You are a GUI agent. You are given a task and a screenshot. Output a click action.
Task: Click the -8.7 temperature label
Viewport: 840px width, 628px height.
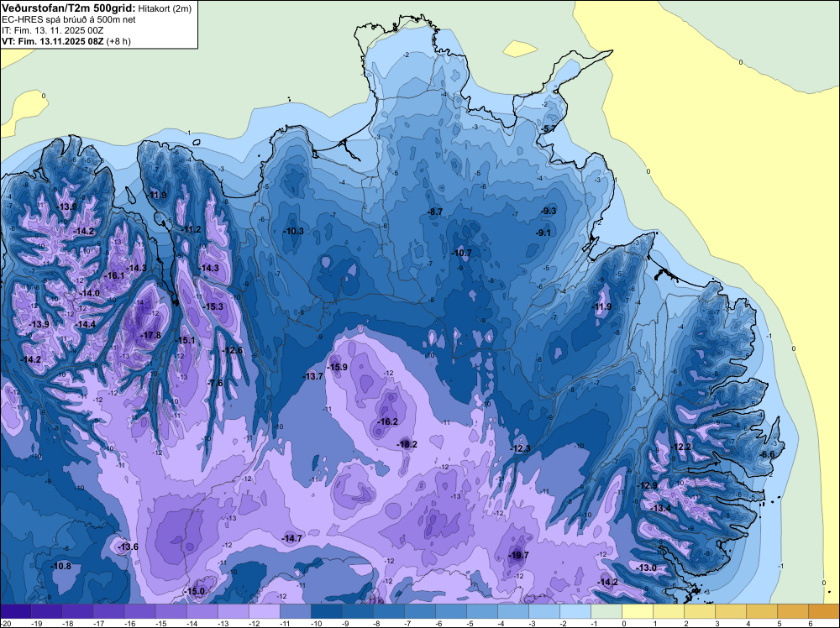(435, 212)
